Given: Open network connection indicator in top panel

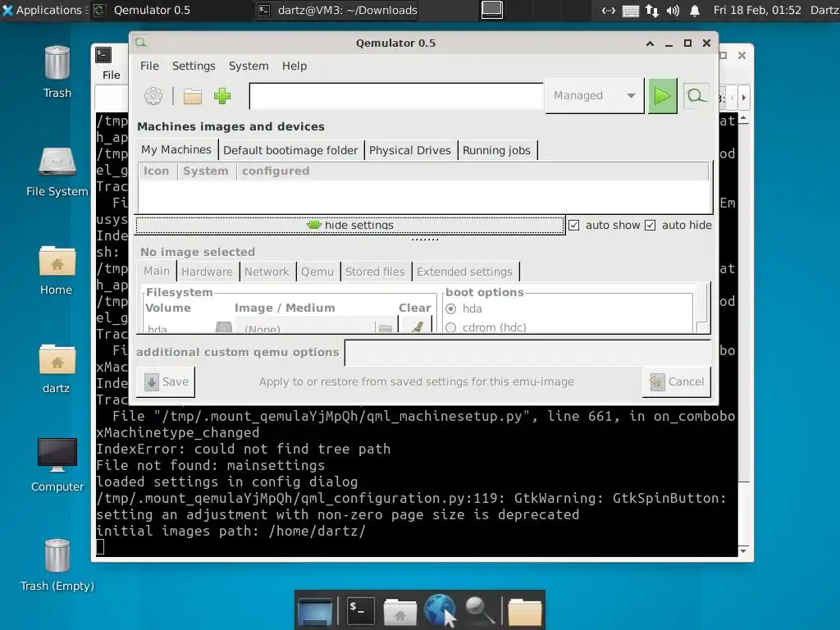Looking at the screenshot, I should tap(652, 10).
